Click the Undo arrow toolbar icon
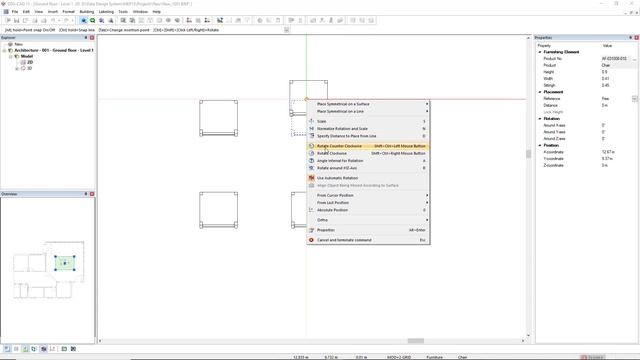 [x=53, y=20]
